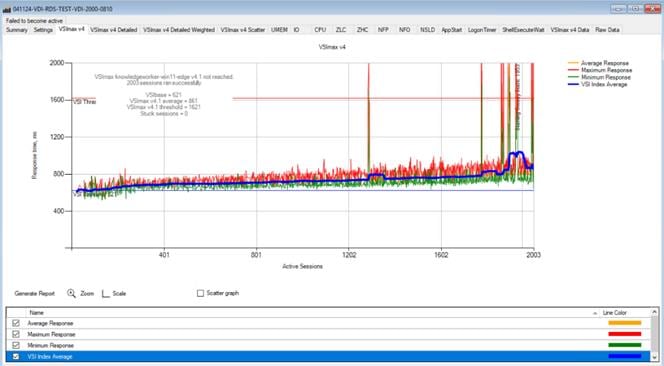Switch to the CPU tab
Image resolution: width=664 pixels, height=366 pixels.
tap(320, 30)
